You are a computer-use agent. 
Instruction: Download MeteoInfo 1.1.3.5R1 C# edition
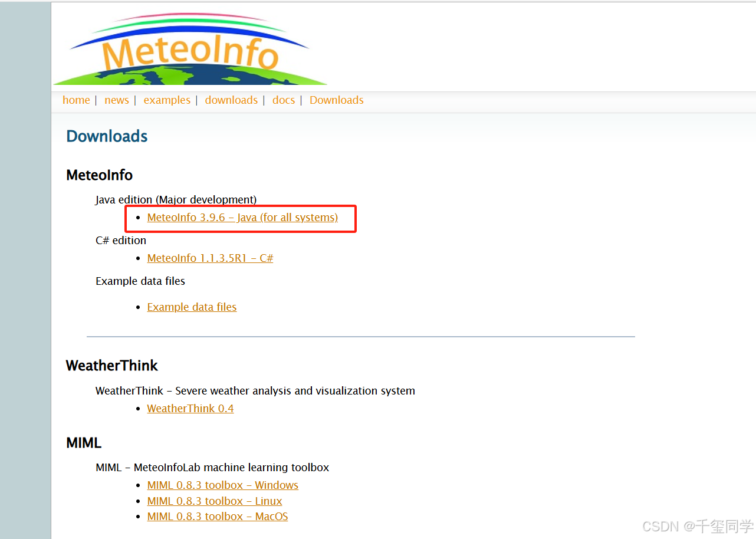pos(210,258)
